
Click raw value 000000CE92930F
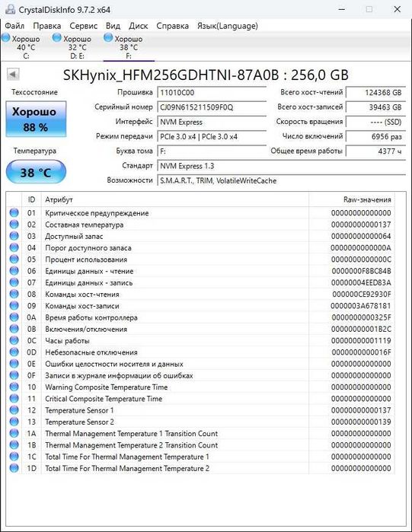[x=362, y=295]
